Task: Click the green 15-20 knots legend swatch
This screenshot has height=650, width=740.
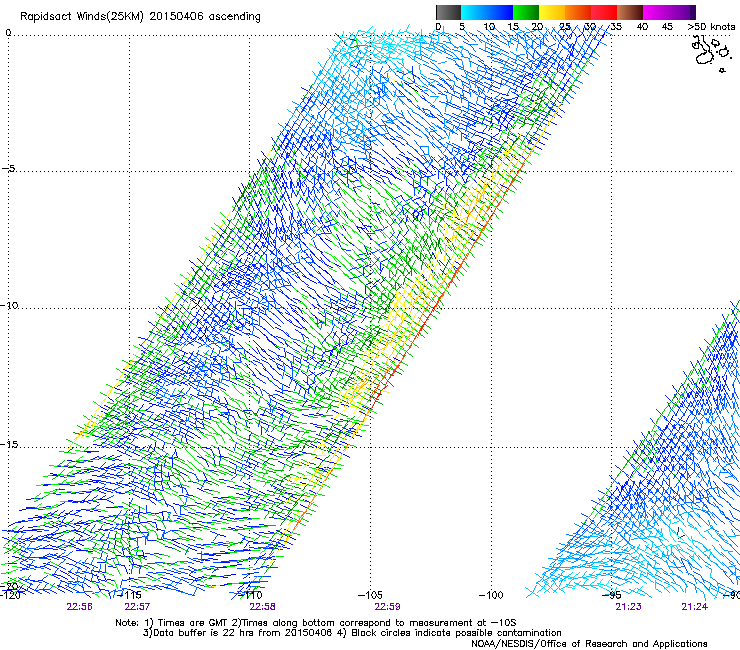Action: (526, 12)
